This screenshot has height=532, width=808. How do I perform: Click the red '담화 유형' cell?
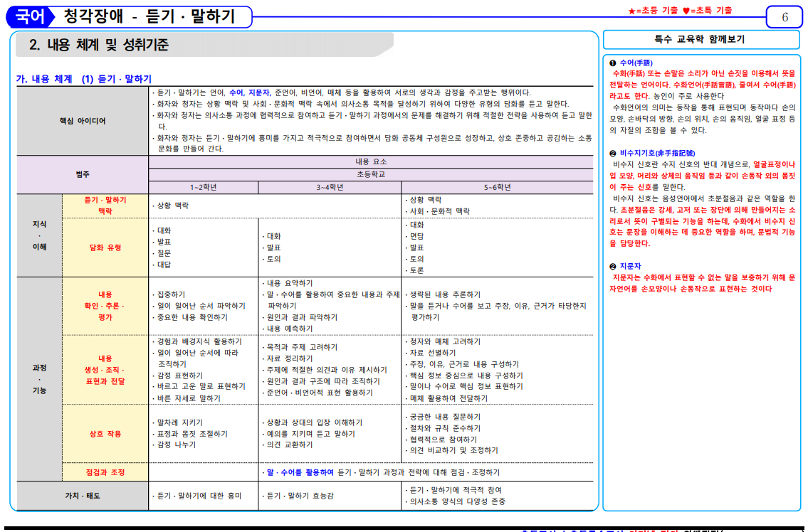tap(105, 248)
